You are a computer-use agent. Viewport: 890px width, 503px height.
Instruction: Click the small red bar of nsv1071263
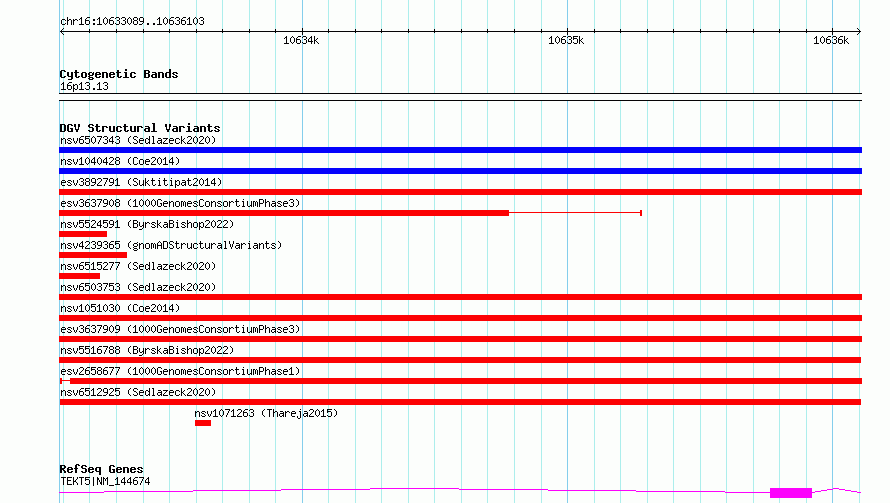203,423
